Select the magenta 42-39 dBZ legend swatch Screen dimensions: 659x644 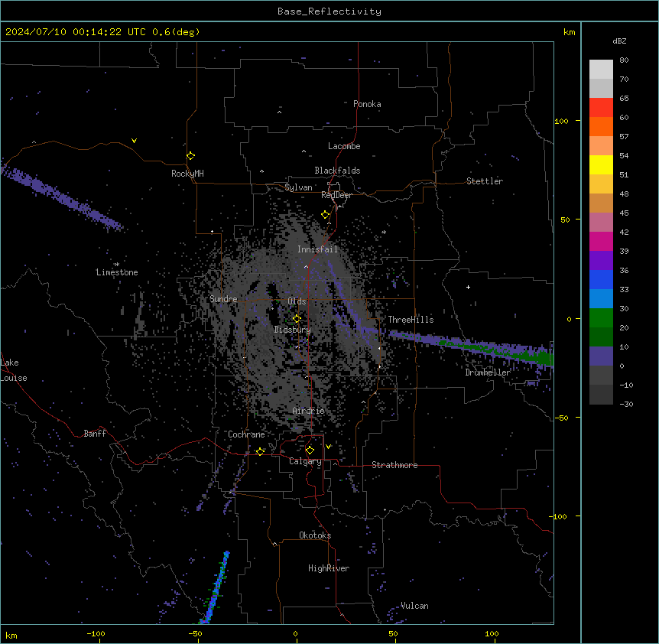click(x=601, y=241)
